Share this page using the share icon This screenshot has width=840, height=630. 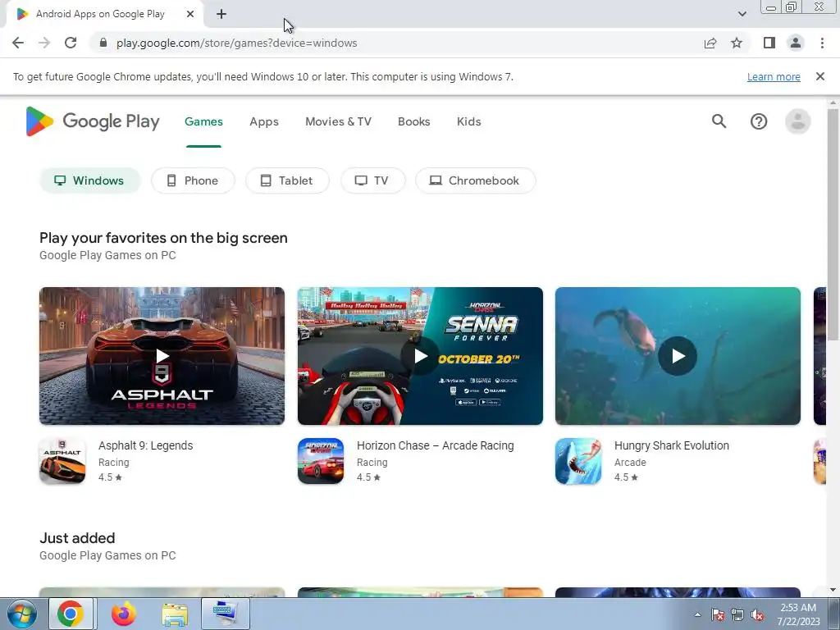[710, 43]
